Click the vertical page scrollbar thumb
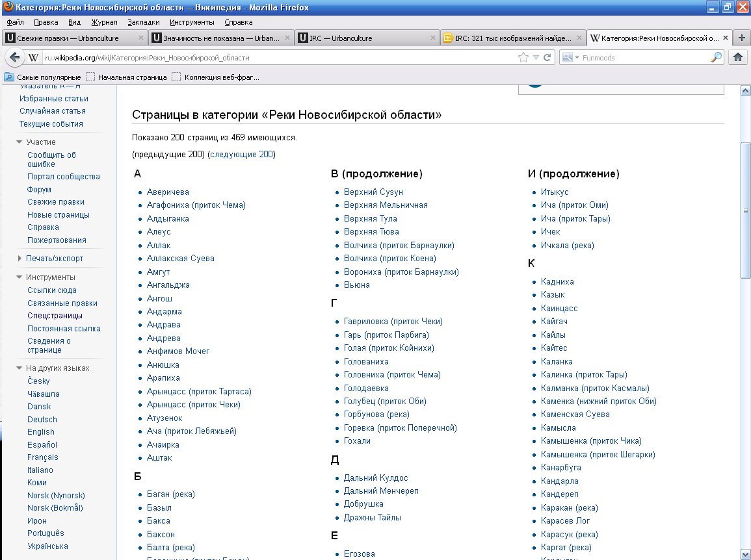751x560 pixels. tap(745, 209)
